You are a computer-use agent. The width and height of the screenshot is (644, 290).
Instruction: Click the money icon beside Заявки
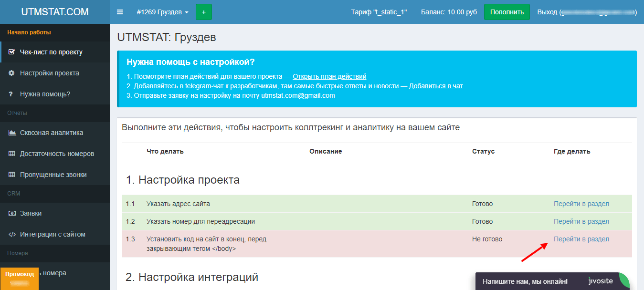click(12, 213)
